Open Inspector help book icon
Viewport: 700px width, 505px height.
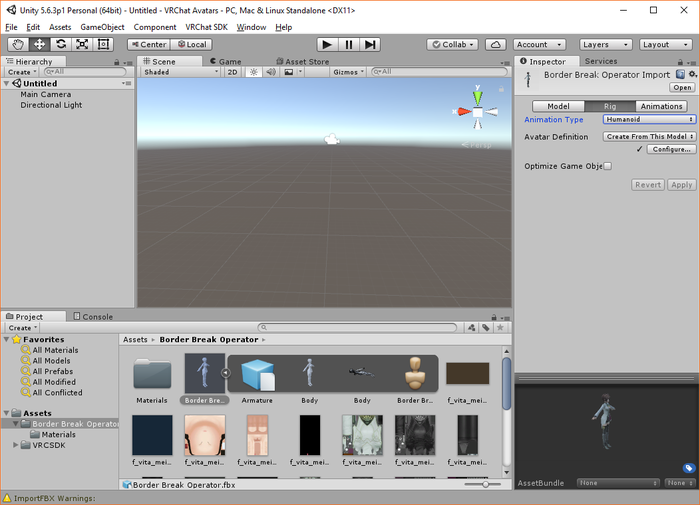pos(680,74)
